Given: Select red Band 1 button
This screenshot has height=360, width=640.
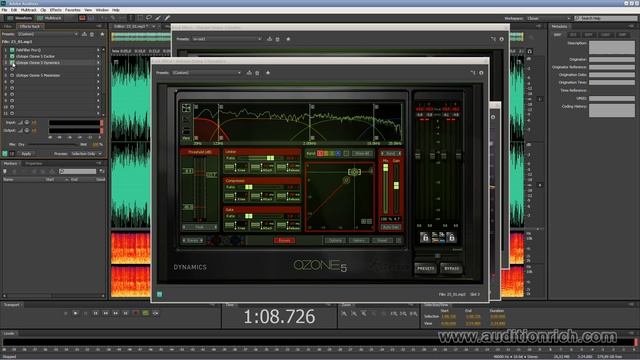Looking at the screenshot, I should click(320, 153).
